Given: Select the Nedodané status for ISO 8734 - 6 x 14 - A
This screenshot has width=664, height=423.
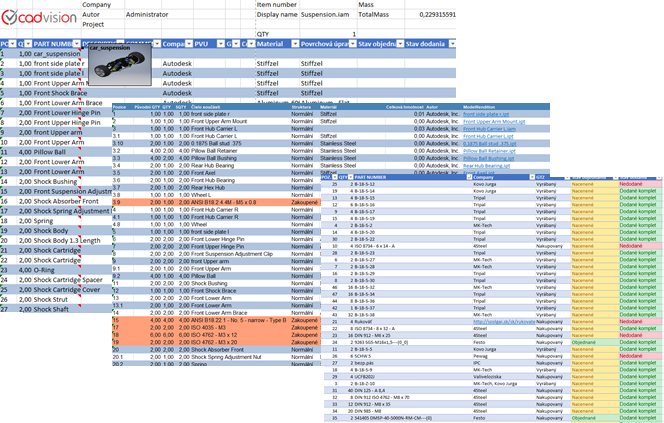Looking at the screenshot, I should click(x=639, y=246).
